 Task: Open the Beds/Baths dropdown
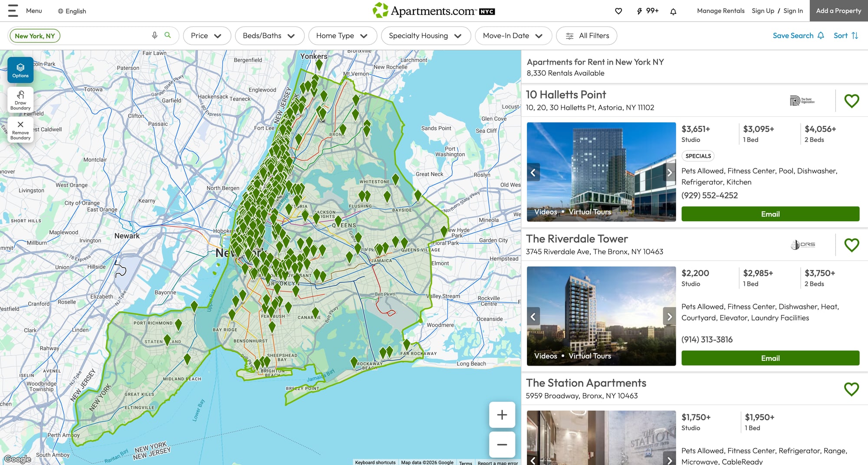click(269, 36)
